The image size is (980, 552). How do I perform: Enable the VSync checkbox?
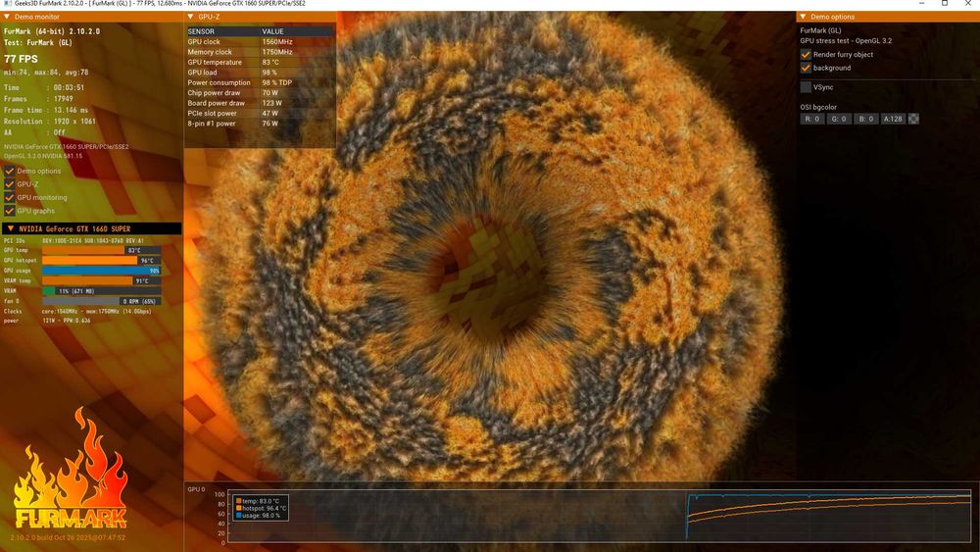tap(806, 87)
